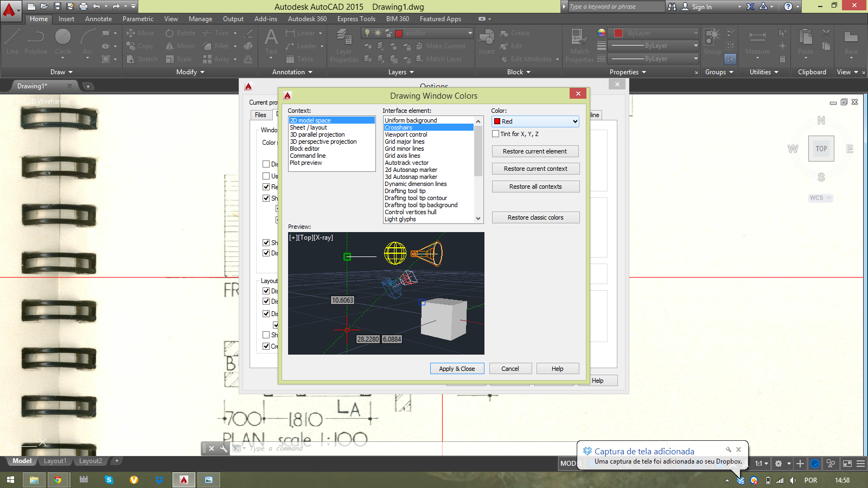Image resolution: width=868 pixels, height=488 pixels.
Task: Select the Scale tool
Action: 179,59
